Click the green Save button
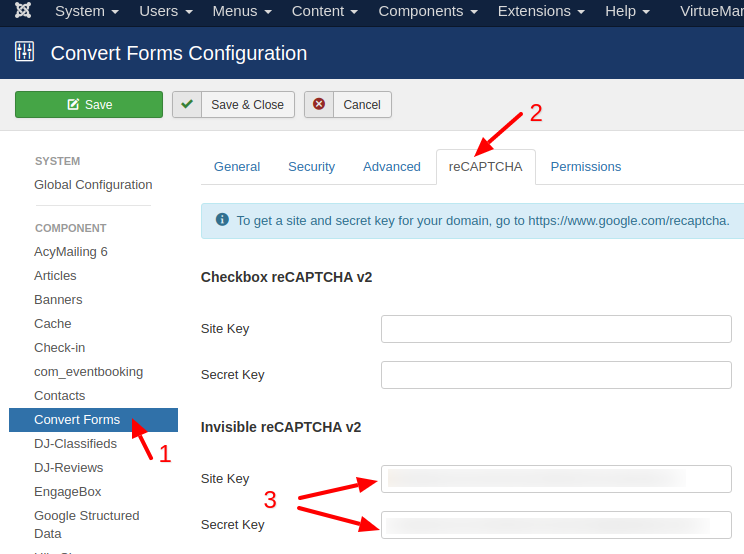The width and height of the screenshot is (744, 554). (89, 105)
